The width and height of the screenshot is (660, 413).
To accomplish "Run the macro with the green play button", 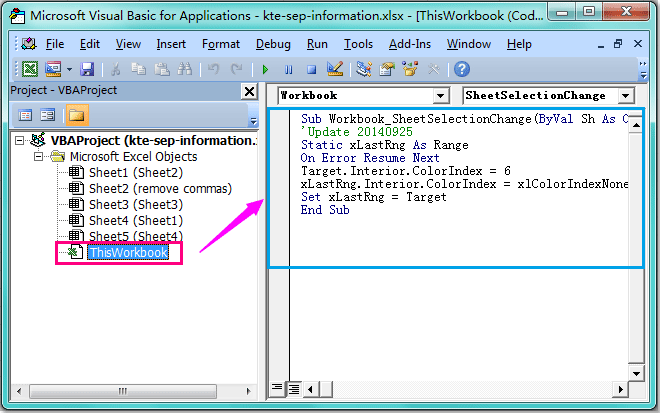I will (x=265, y=69).
